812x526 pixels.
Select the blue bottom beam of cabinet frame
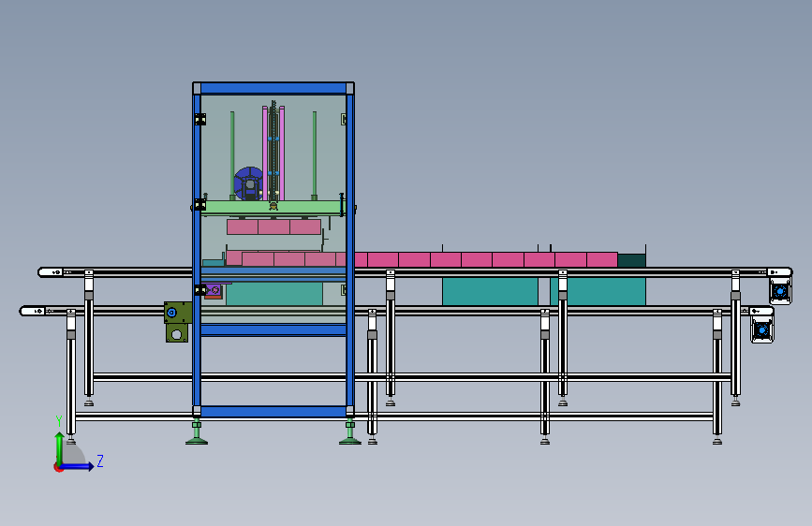[x=273, y=412]
